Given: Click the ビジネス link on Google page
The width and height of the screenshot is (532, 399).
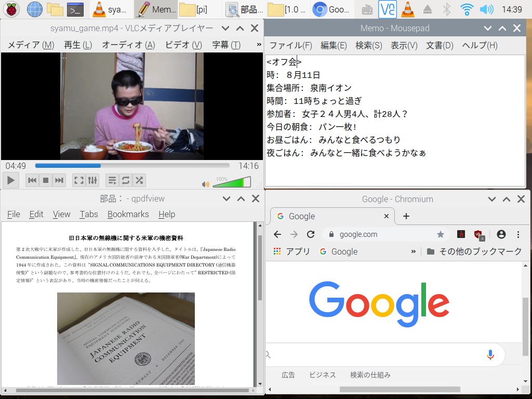Looking at the screenshot, I should pos(322,375).
